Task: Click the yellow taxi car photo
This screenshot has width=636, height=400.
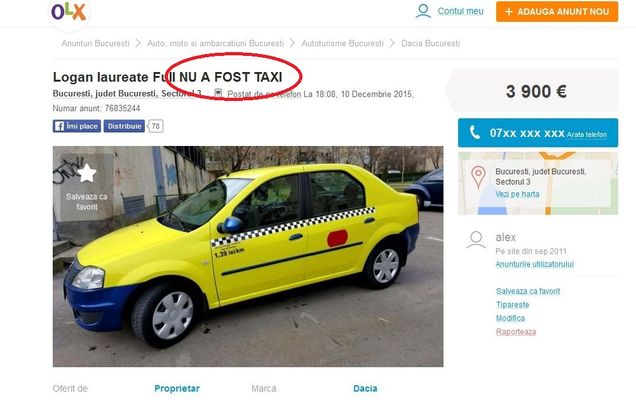Action: [248, 256]
